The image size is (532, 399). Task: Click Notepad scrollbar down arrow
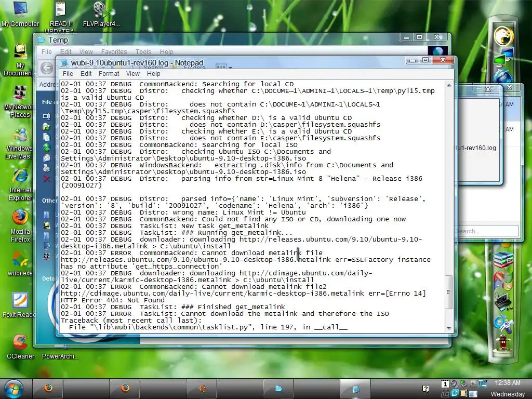449,328
